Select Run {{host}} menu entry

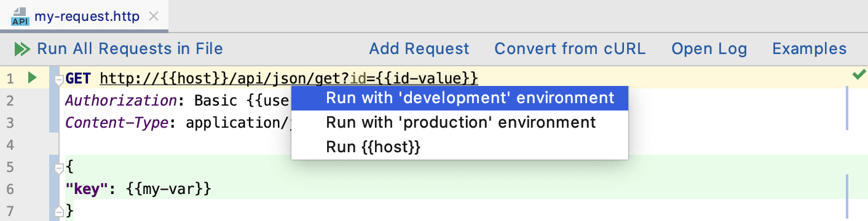[x=460, y=147]
